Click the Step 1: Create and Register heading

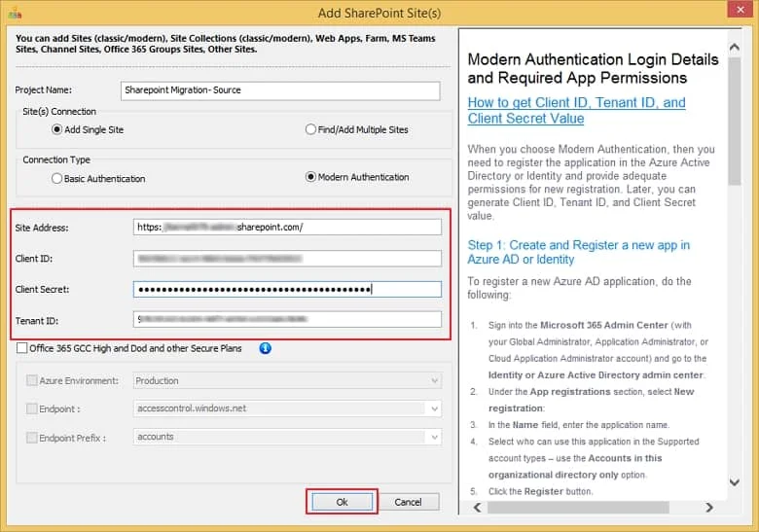[578, 252]
